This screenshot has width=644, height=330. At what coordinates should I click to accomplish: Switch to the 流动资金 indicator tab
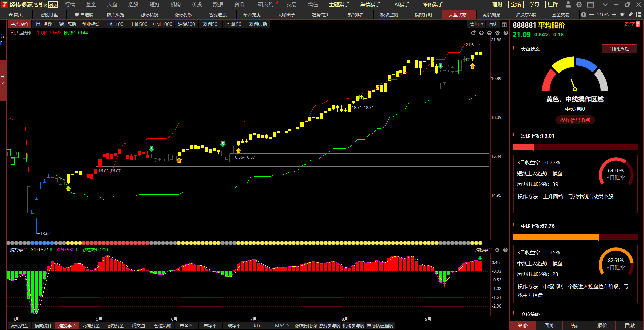(x=19, y=326)
